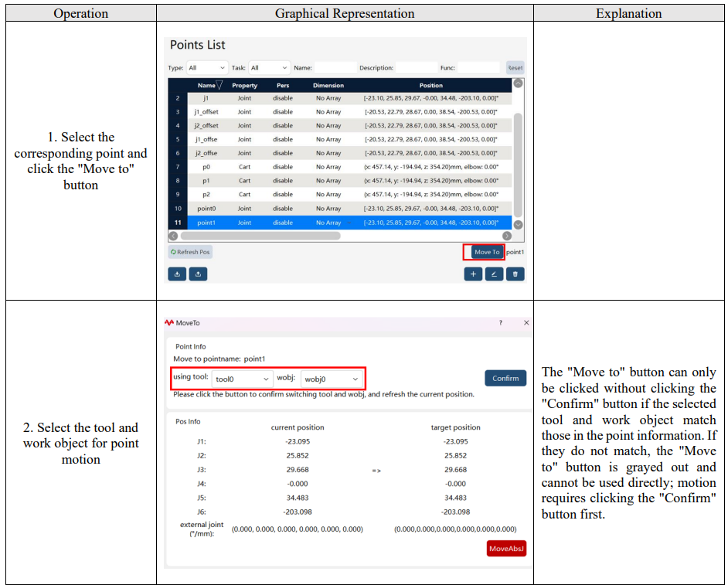The height and width of the screenshot is (585, 728).
Task: Click the Move To button
Action: tap(487, 252)
